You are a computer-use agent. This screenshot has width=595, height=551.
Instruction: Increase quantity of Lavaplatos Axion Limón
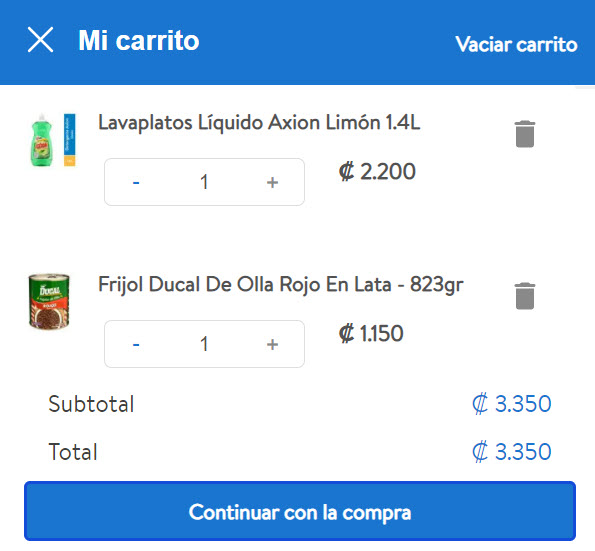[x=272, y=183]
